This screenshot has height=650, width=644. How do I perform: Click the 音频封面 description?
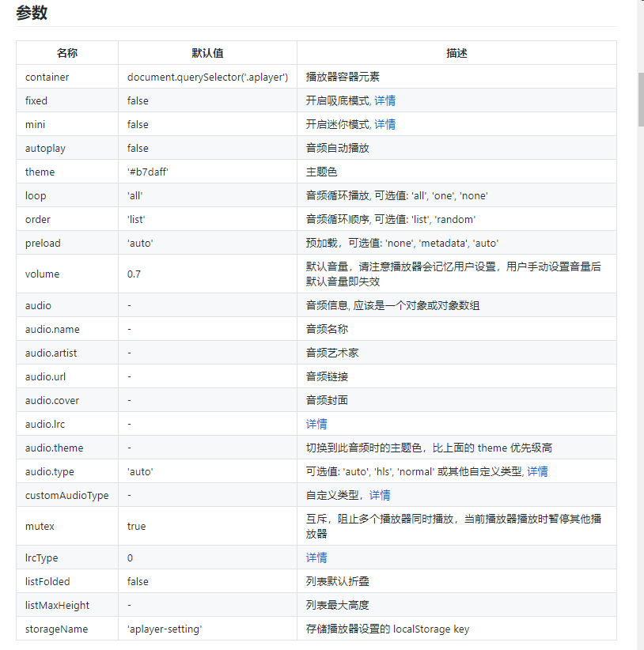tap(328, 400)
